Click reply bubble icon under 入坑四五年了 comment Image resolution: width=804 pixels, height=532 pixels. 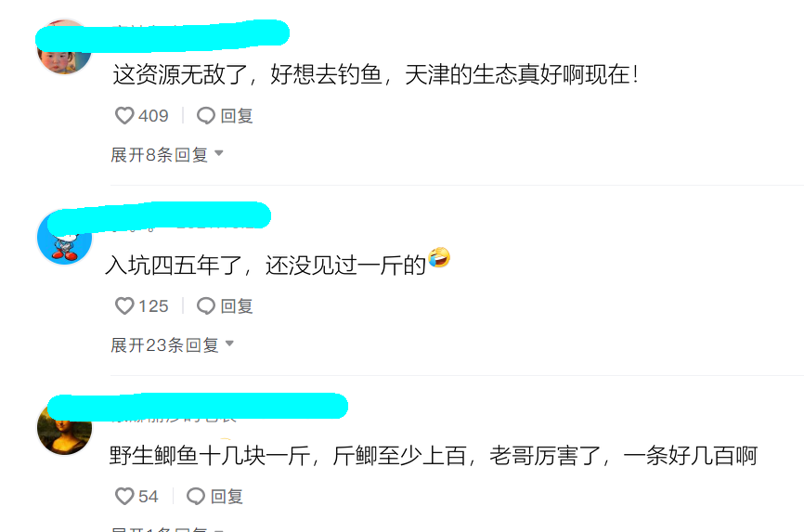coord(205,305)
